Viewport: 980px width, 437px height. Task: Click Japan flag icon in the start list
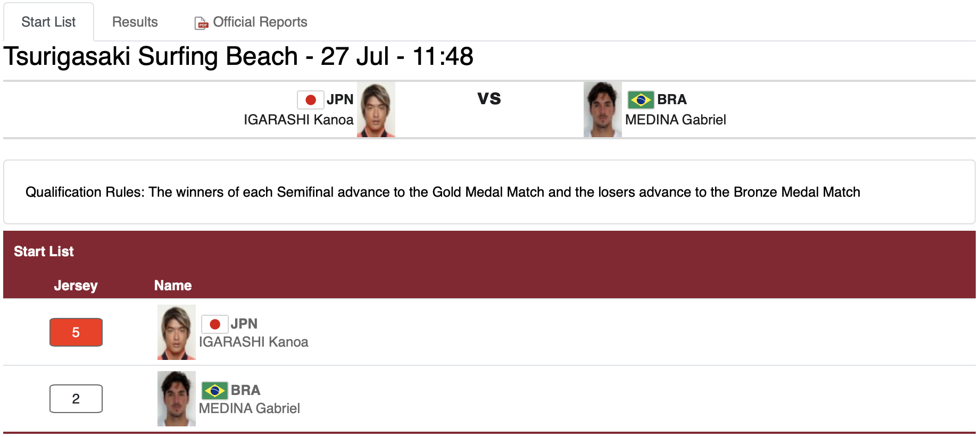[x=214, y=324]
